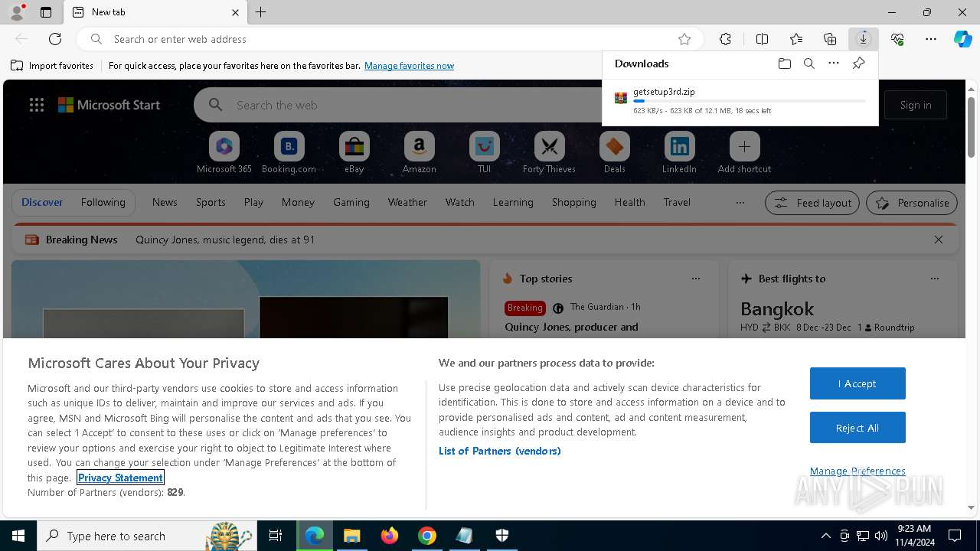Launch Firefox from the taskbar
Viewport: 980px width, 551px height.
coord(390,536)
